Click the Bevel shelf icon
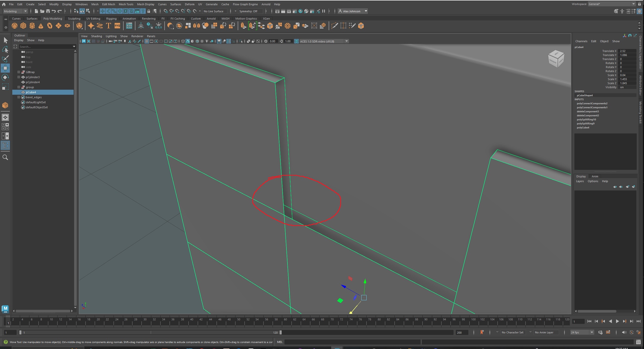Image resolution: width=644 pixels, height=349 pixels. point(270,26)
